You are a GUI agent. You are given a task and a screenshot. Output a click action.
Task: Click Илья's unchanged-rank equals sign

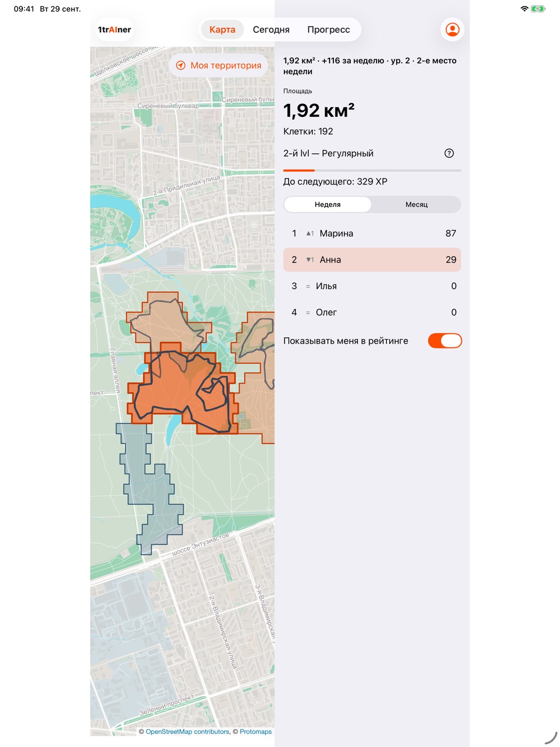click(x=308, y=287)
